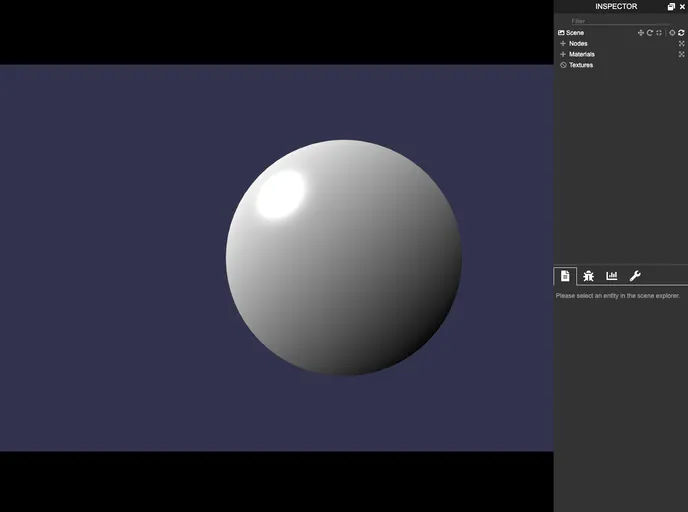Click the Inspector title header
688x512 pixels.
click(615, 7)
